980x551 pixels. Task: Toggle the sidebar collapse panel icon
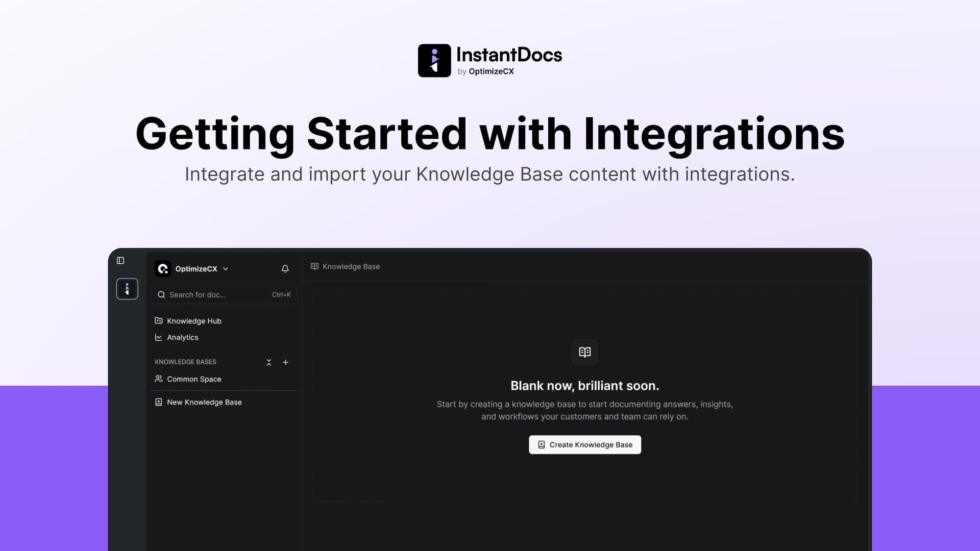click(120, 260)
